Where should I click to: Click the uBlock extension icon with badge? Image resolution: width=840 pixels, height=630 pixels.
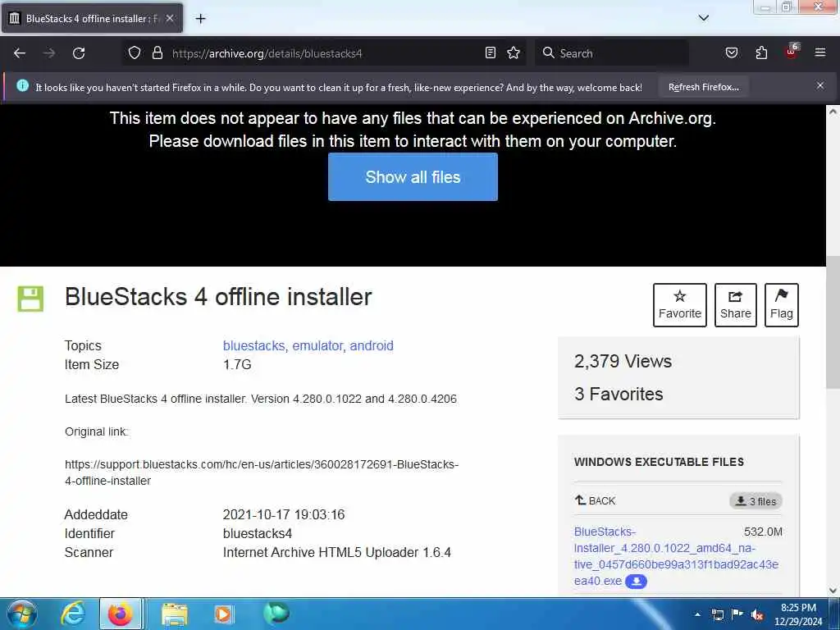(x=792, y=52)
